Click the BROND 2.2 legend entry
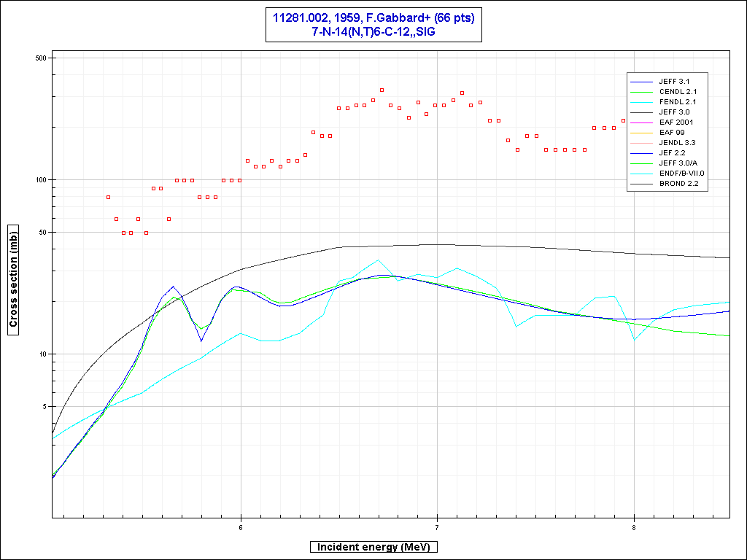This screenshot has width=747, height=560. click(678, 184)
